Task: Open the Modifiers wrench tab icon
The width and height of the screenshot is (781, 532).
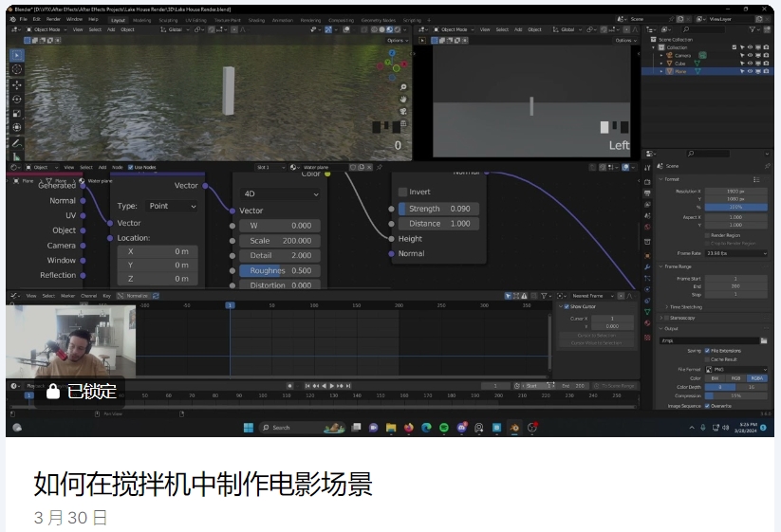Action: coord(647,267)
